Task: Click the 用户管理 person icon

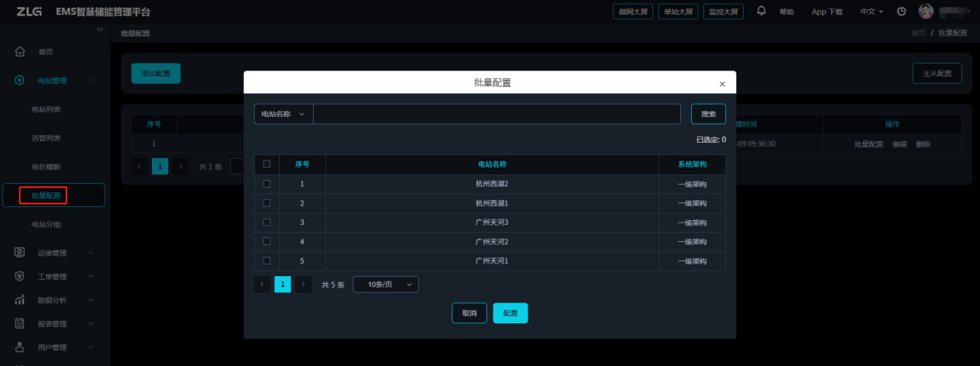Action: pos(20,347)
